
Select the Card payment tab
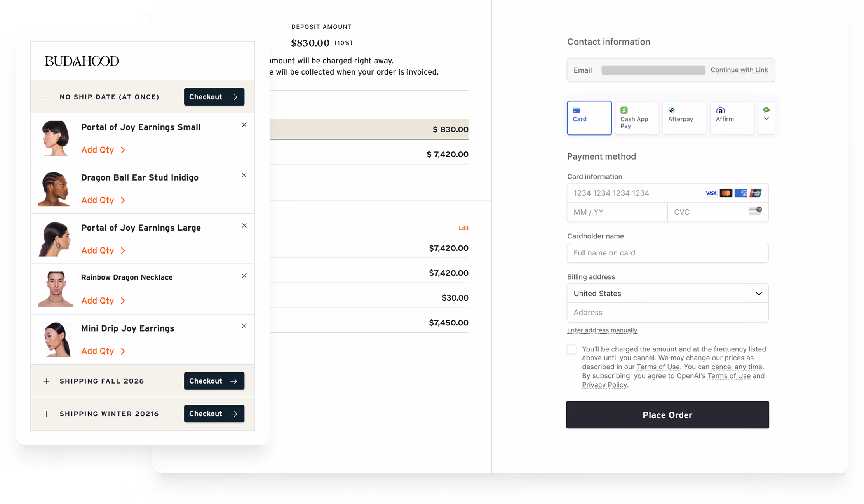click(x=589, y=118)
